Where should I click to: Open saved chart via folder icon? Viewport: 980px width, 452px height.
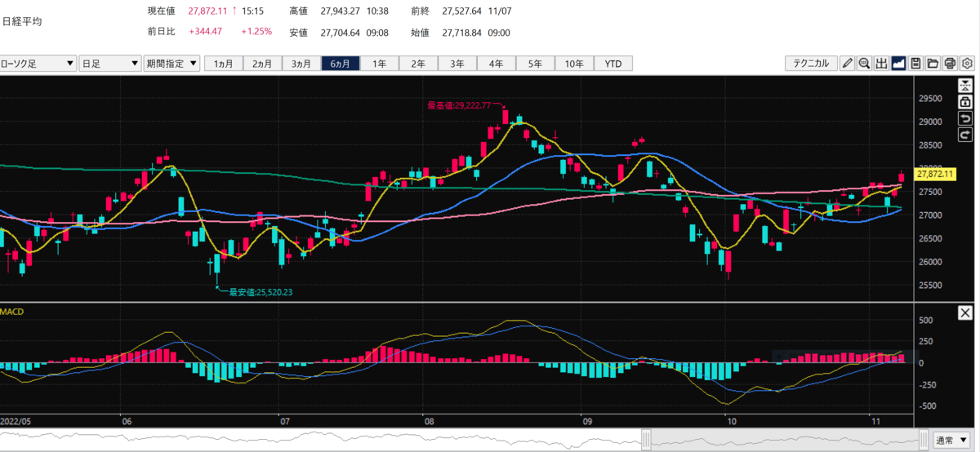tap(933, 64)
